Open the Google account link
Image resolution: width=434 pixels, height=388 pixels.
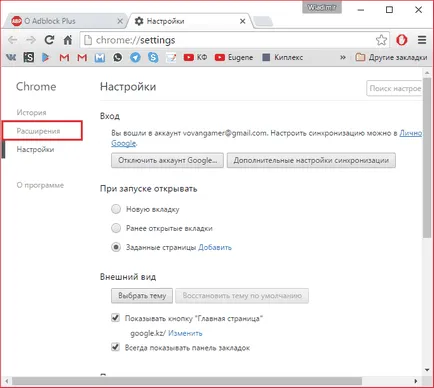(x=124, y=143)
